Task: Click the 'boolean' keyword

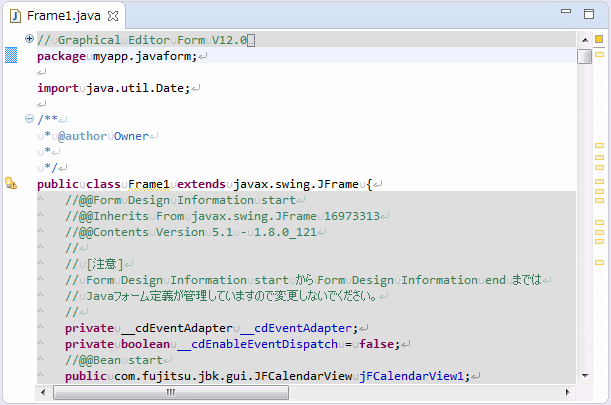Action: 145,344
